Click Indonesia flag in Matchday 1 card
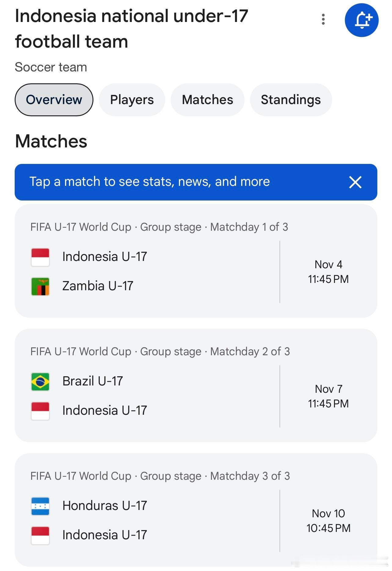The image size is (392, 571). click(x=40, y=257)
